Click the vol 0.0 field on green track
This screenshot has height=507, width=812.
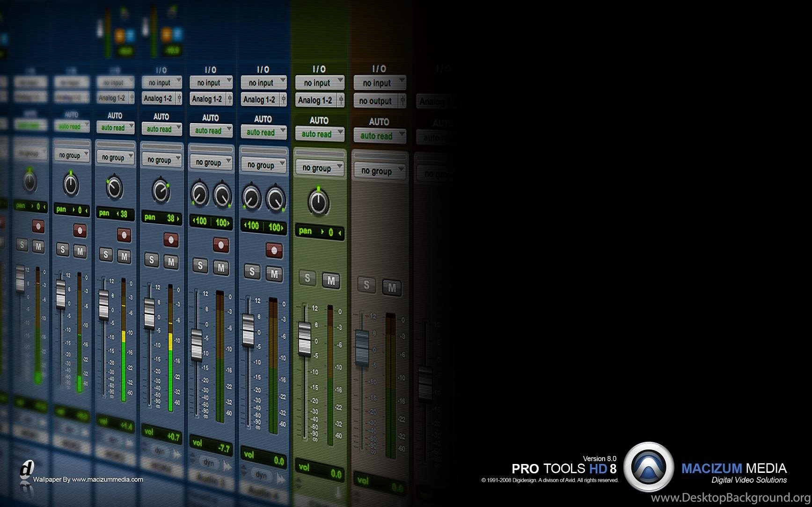coord(320,471)
